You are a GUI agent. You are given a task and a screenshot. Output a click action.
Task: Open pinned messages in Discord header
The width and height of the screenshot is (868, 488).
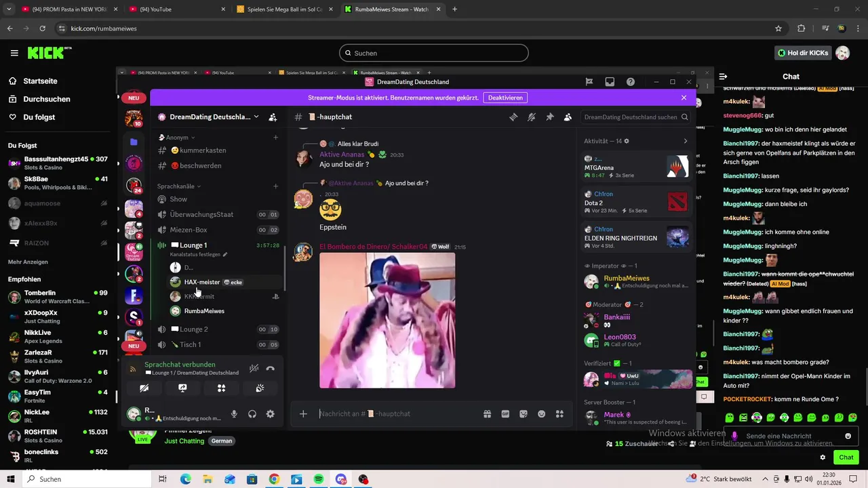[550, 117]
